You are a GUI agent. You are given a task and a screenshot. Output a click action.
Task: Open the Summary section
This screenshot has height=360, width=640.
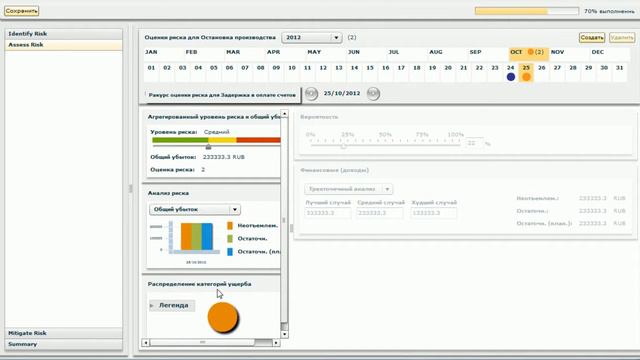(x=63, y=344)
